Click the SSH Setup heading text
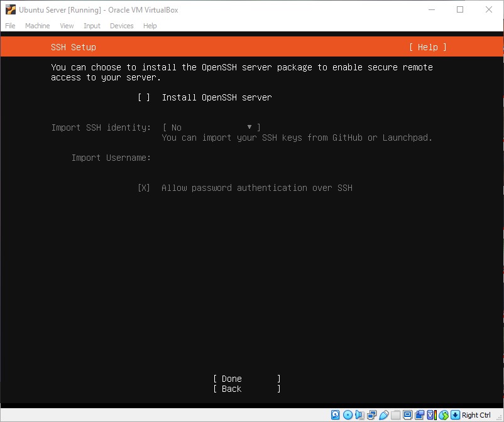504x422 pixels. coord(74,47)
